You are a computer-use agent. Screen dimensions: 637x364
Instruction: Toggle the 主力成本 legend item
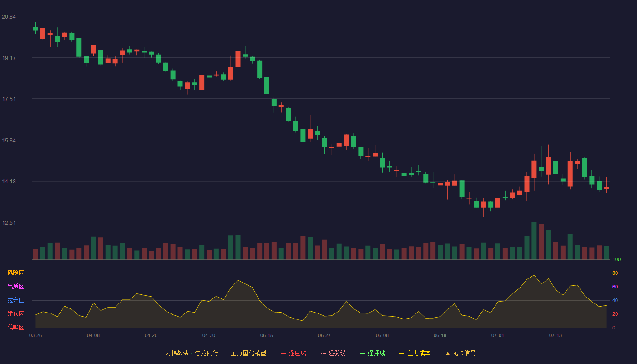(x=415, y=353)
